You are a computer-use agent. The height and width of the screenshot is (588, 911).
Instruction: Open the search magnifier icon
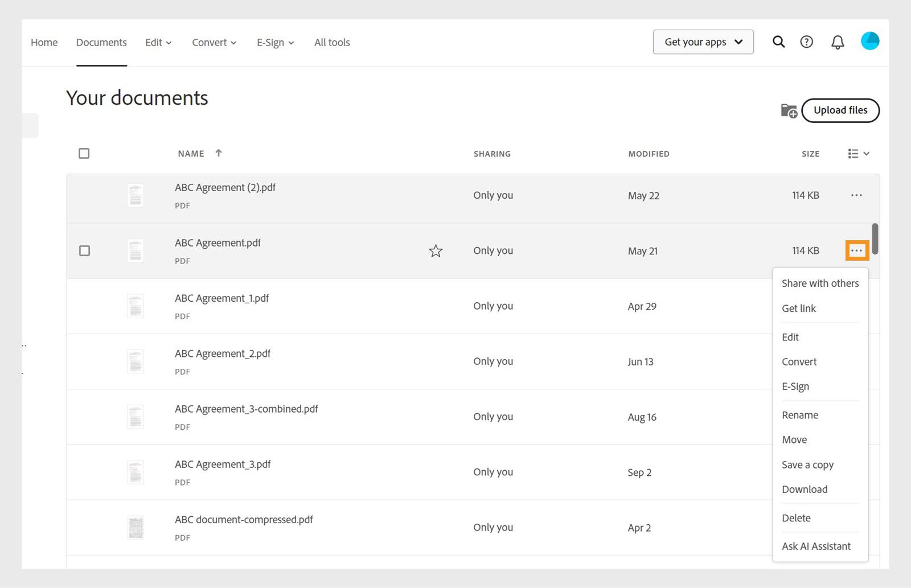click(778, 42)
